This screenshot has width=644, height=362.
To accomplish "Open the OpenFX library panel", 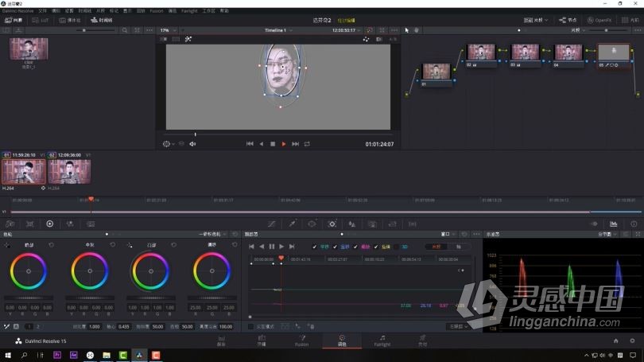I will pos(599,20).
